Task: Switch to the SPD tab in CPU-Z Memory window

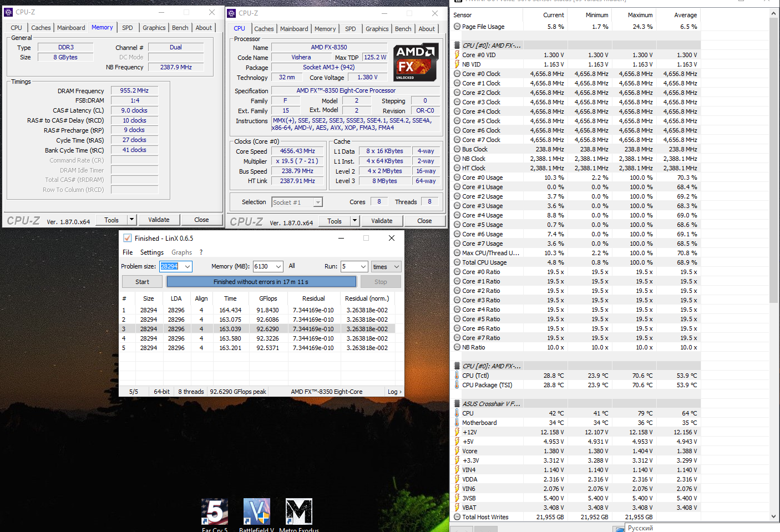Action: tap(128, 28)
